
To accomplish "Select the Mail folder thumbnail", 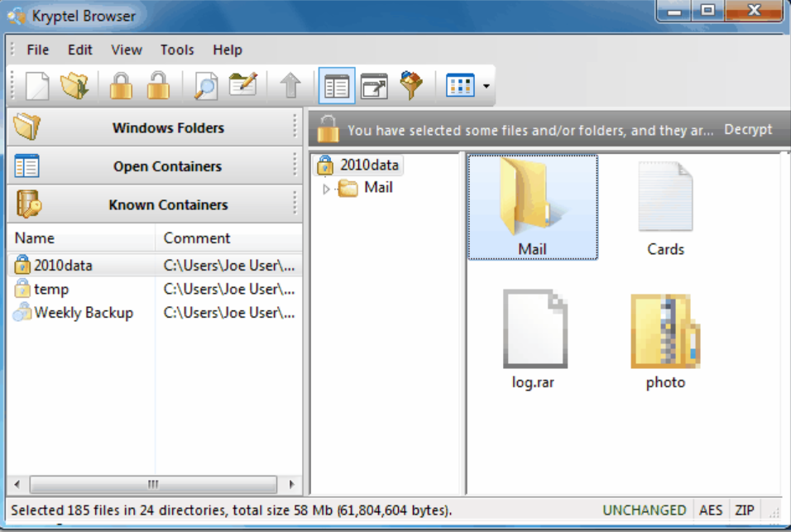I will 533,207.
